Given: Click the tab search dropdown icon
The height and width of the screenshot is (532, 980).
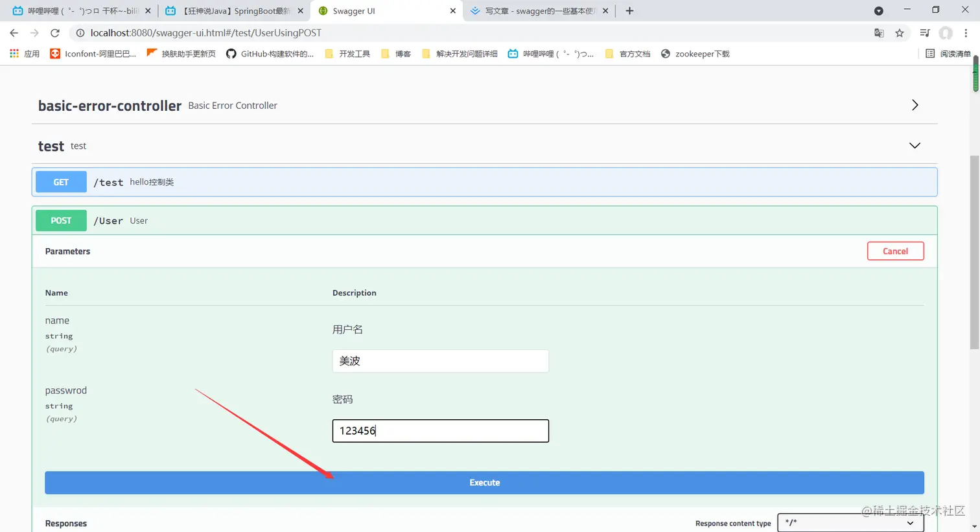Looking at the screenshot, I should click(879, 11).
